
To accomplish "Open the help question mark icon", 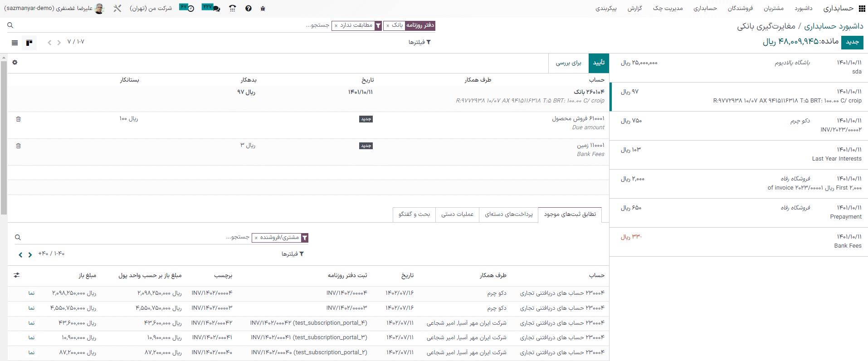I will point(248,9).
